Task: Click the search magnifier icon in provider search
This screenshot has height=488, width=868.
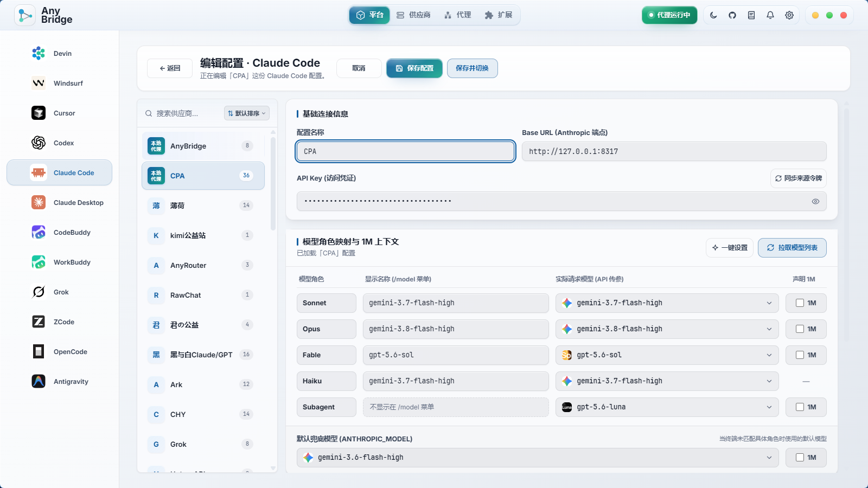Action: pyautogui.click(x=149, y=113)
